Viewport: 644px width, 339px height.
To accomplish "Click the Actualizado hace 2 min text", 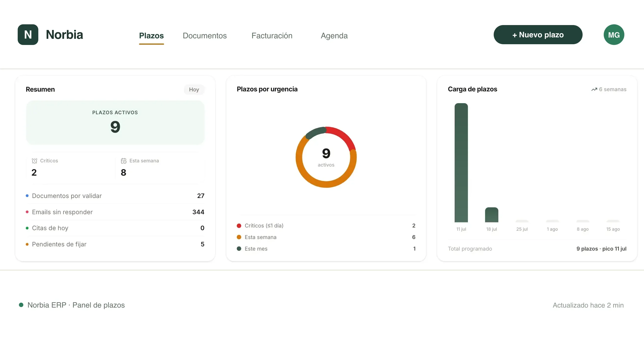I will tap(588, 305).
